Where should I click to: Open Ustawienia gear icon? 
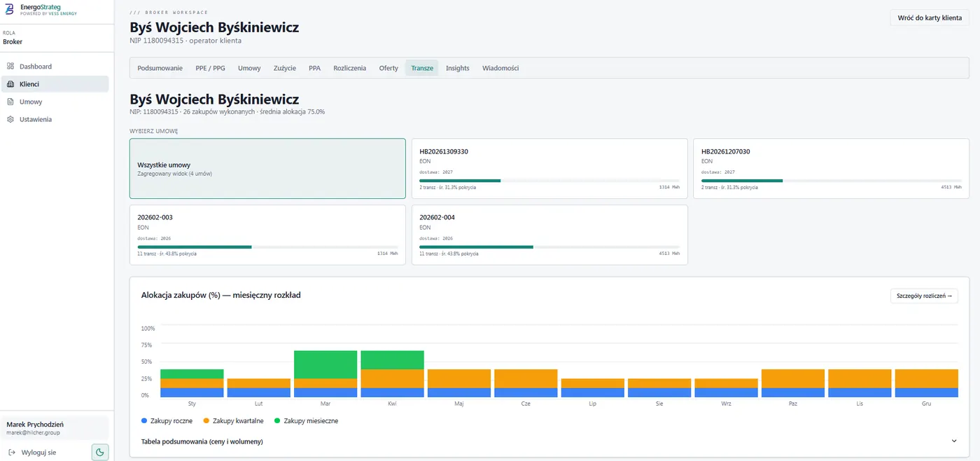tap(10, 119)
